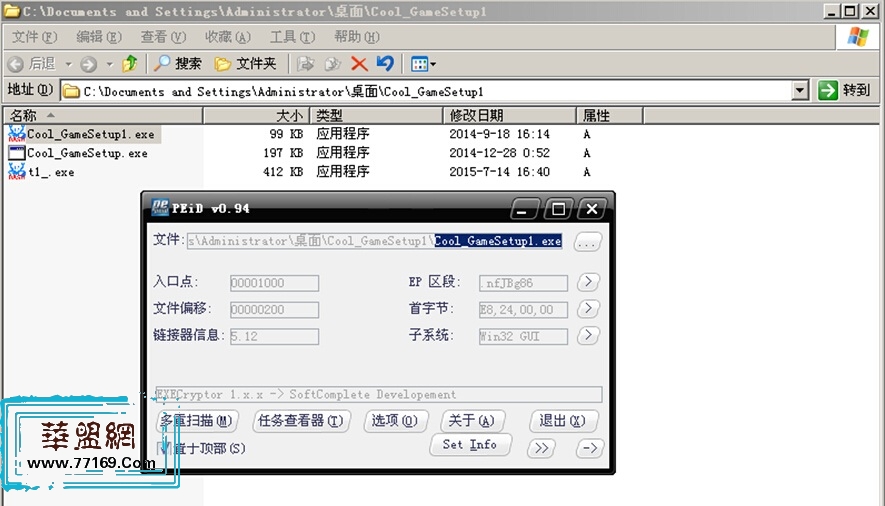Select the Cool_GameSetup.exe file

[x=87, y=154]
